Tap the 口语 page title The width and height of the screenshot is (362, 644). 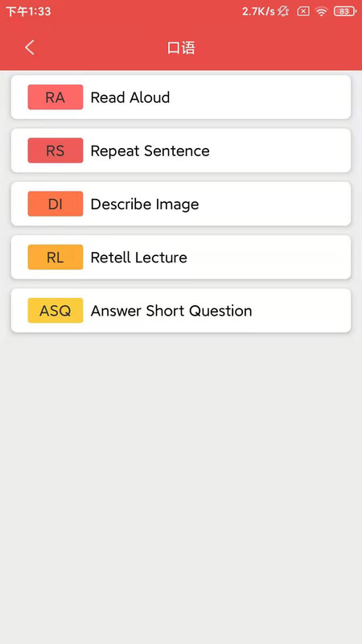pos(181,48)
